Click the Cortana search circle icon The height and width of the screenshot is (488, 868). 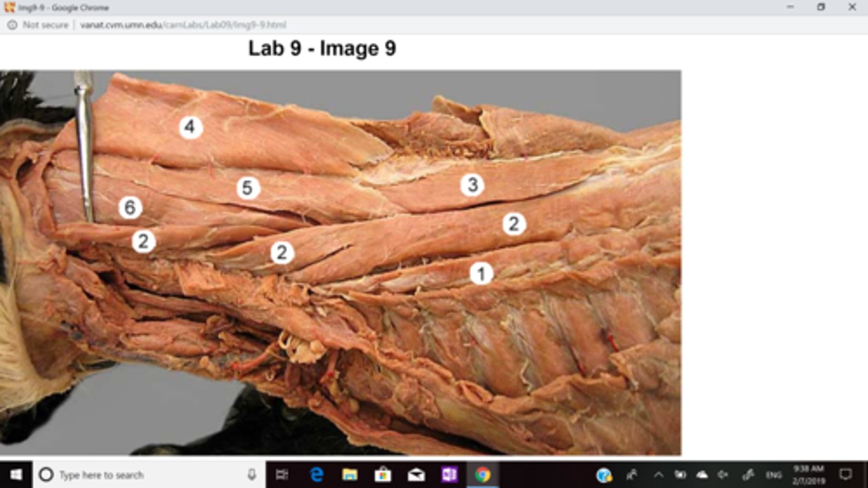46,475
